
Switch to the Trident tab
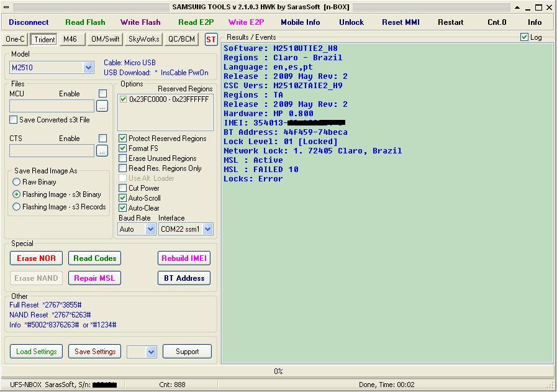coord(45,39)
